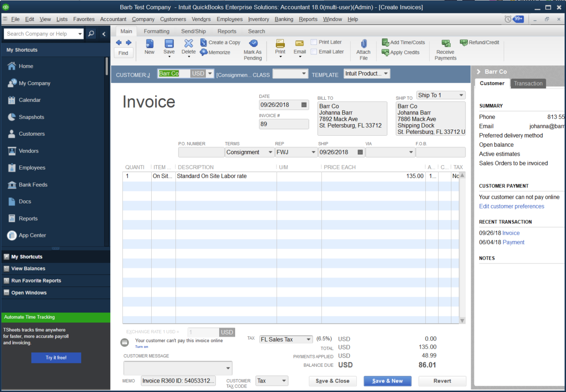This screenshot has width=566, height=392.
Task: Open the REP dropdown showing FWJ
Action: 313,152
